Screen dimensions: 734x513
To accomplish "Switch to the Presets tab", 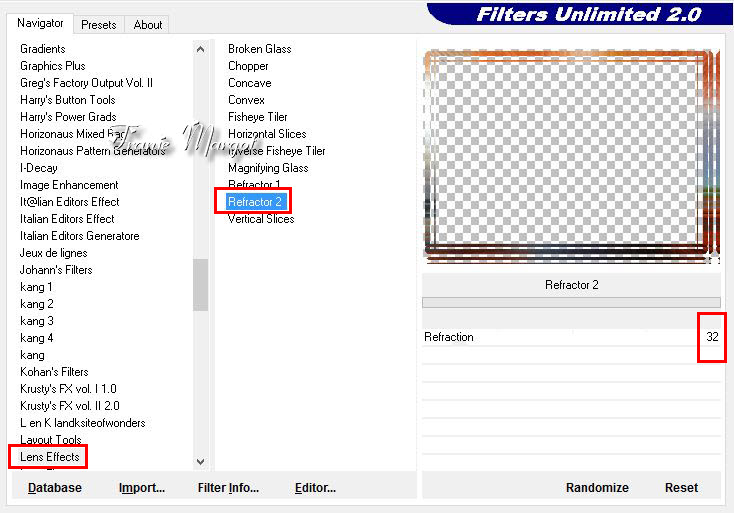I will click(x=99, y=24).
